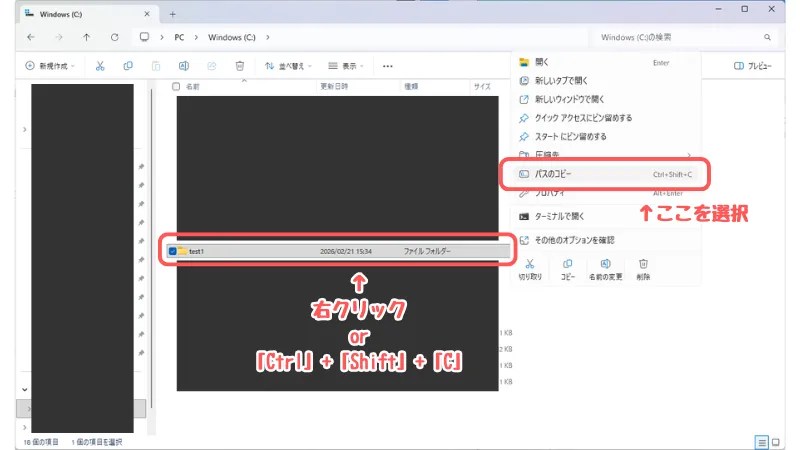Viewport: 800px width, 450px height.
Task: Open the 表示 view dropdown
Action: [x=346, y=66]
